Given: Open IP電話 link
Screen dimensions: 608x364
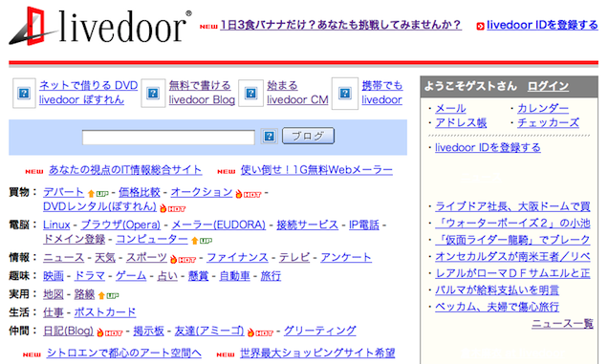Looking at the screenshot, I should pos(363,225).
